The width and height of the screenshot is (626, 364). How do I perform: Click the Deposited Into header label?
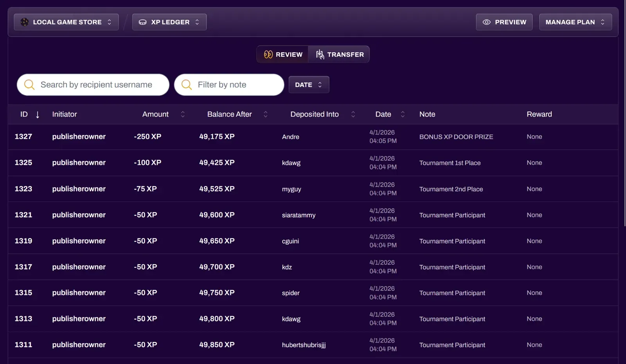tap(315, 114)
